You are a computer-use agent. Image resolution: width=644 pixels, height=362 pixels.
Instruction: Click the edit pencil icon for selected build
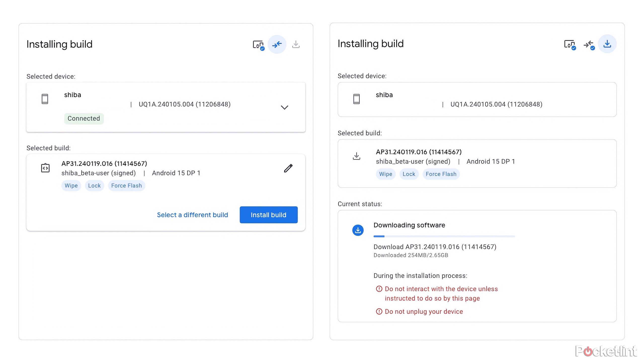288,168
